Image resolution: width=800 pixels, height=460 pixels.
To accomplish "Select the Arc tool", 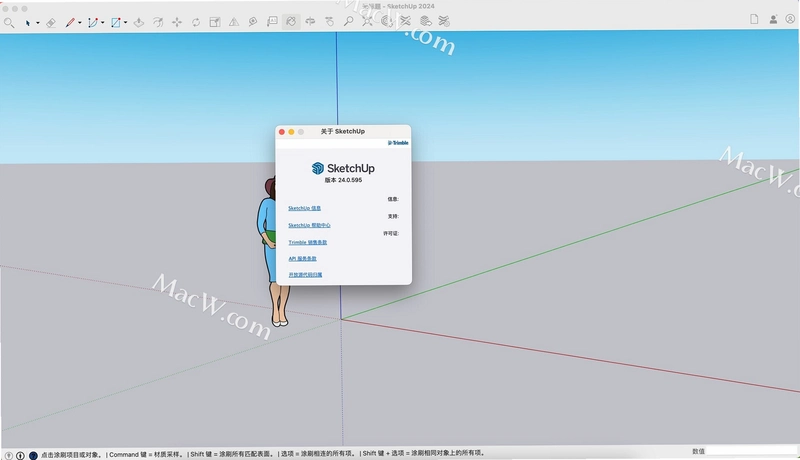I will pos(92,22).
